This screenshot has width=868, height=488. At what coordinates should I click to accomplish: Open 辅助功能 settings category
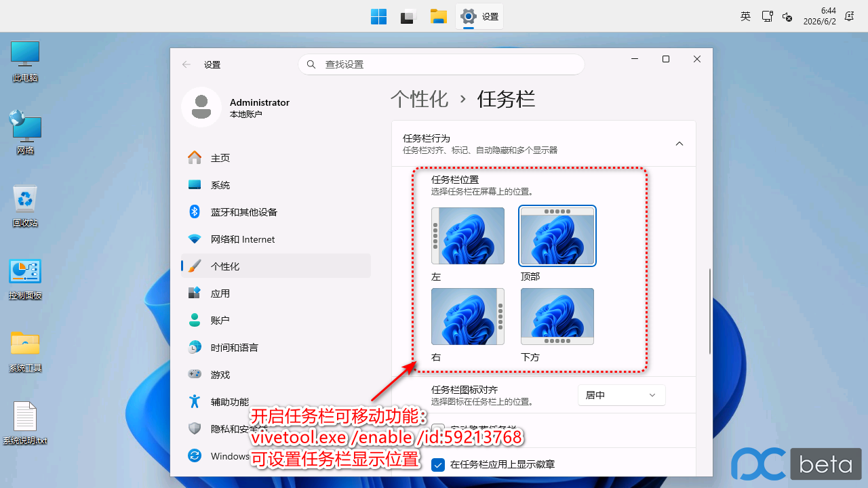(276, 402)
